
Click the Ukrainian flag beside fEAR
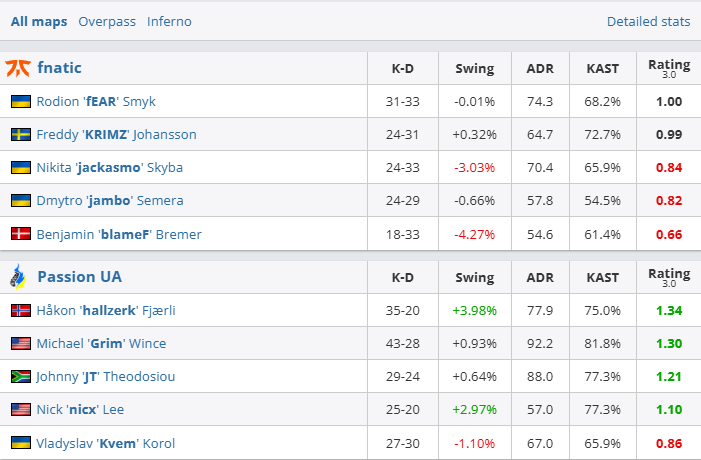point(20,101)
